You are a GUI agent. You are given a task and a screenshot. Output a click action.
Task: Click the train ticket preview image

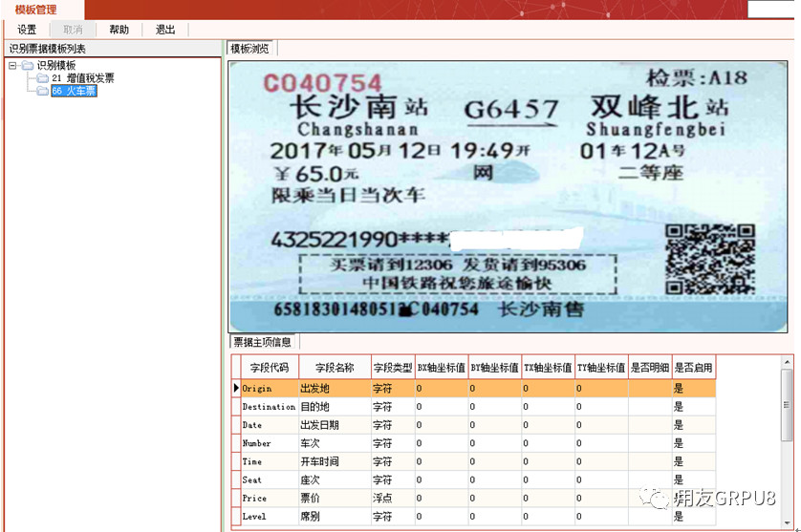pos(508,197)
